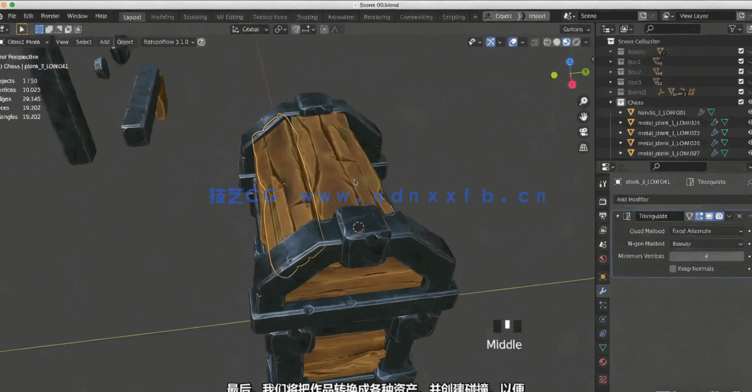The width and height of the screenshot is (752, 392).
Task: Open the Object Mode dropdown
Action: [24, 42]
